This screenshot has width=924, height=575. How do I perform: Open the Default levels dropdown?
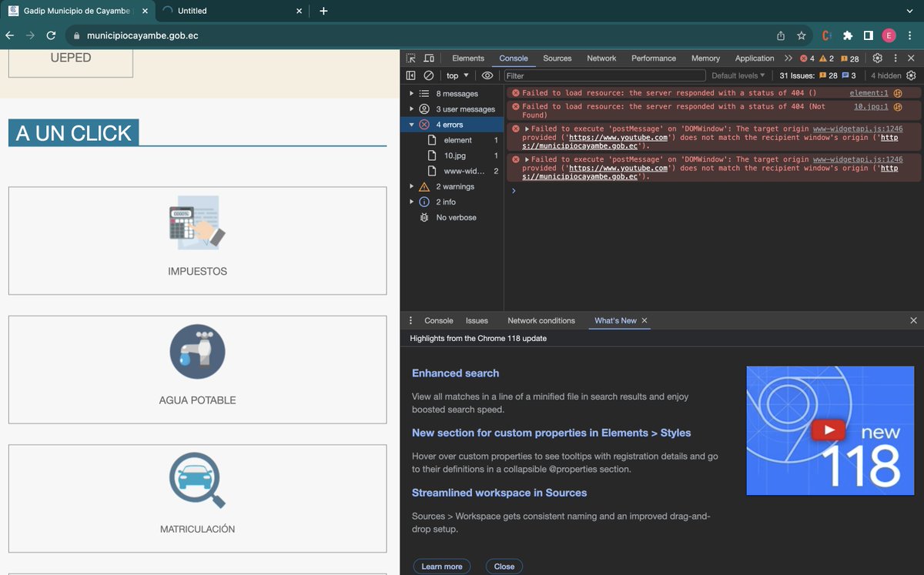pyautogui.click(x=738, y=75)
